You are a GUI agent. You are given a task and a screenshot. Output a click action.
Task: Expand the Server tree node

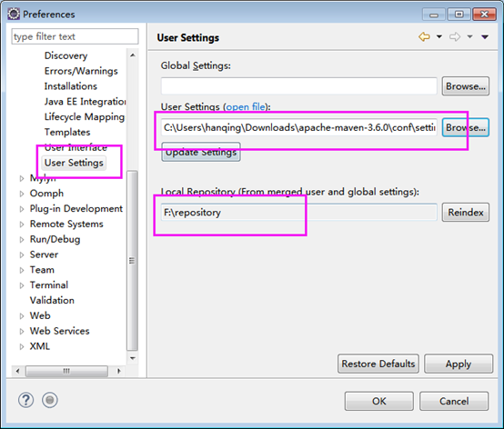[x=22, y=255]
